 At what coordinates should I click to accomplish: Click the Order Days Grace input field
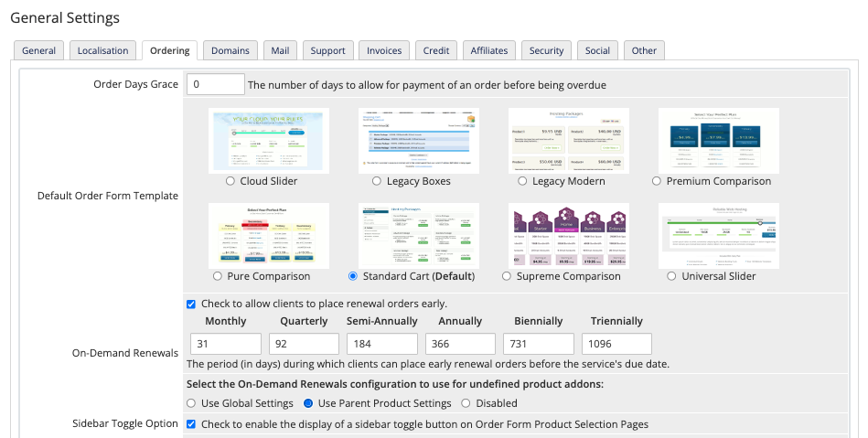216,85
